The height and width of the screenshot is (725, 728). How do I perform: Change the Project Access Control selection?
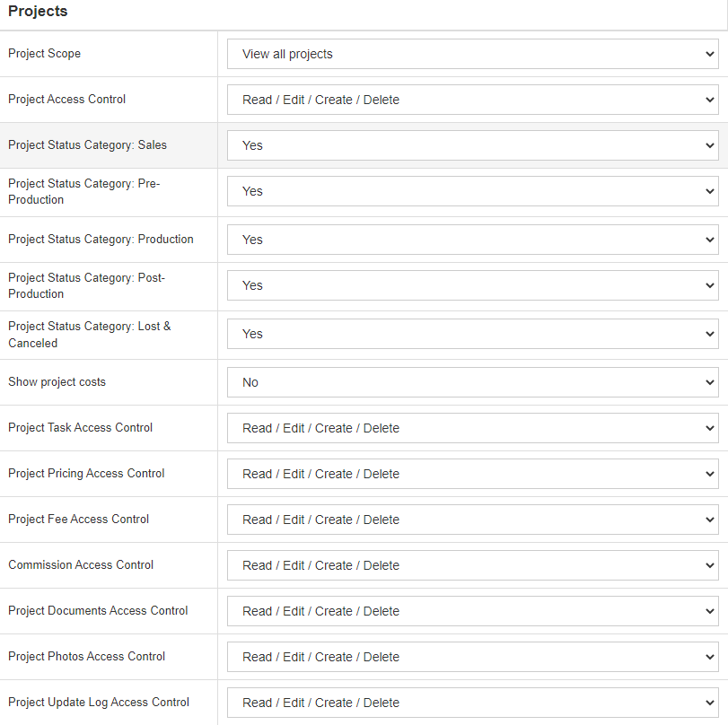tap(471, 100)
